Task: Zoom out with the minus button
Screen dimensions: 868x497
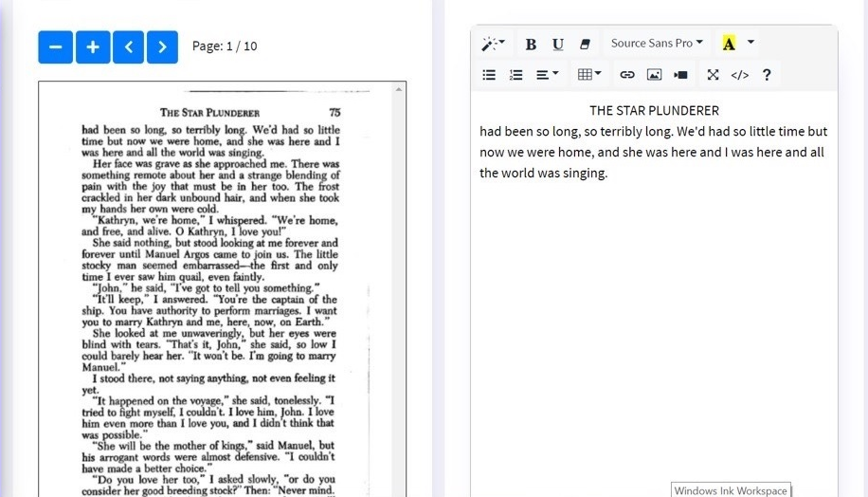Action: [55, 47]
